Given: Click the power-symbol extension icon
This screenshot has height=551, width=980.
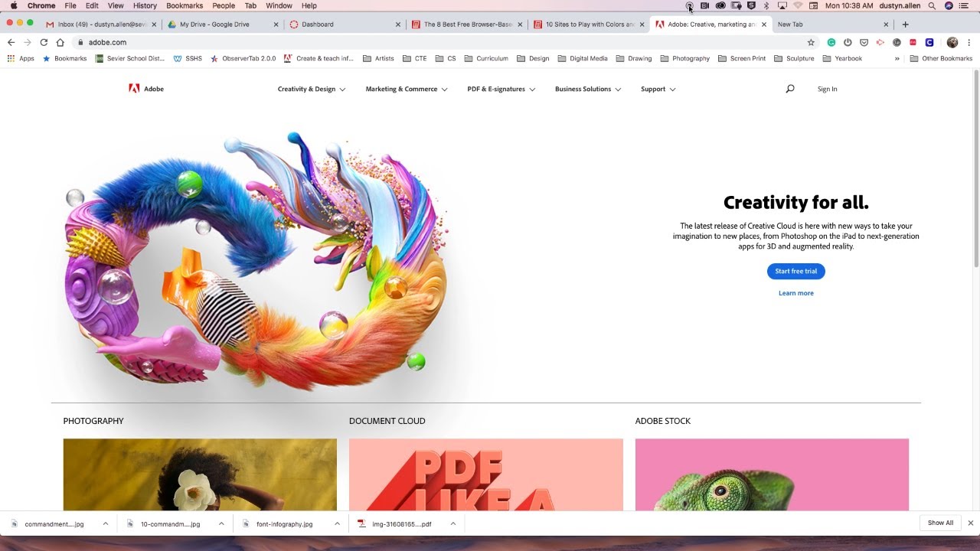Looking at the screenshot, I should [x=848, y=42].
